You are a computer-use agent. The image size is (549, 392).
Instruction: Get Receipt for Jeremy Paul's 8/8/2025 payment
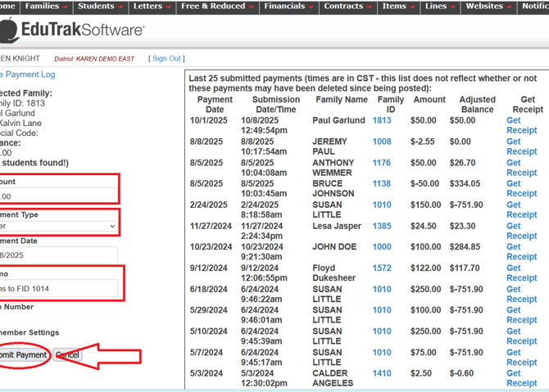(521, 146)
